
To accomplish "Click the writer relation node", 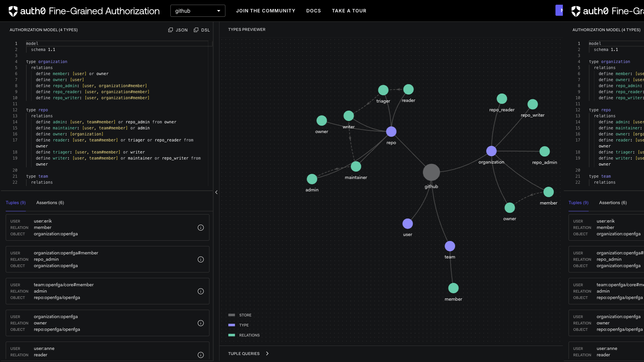I will (348, 116).
